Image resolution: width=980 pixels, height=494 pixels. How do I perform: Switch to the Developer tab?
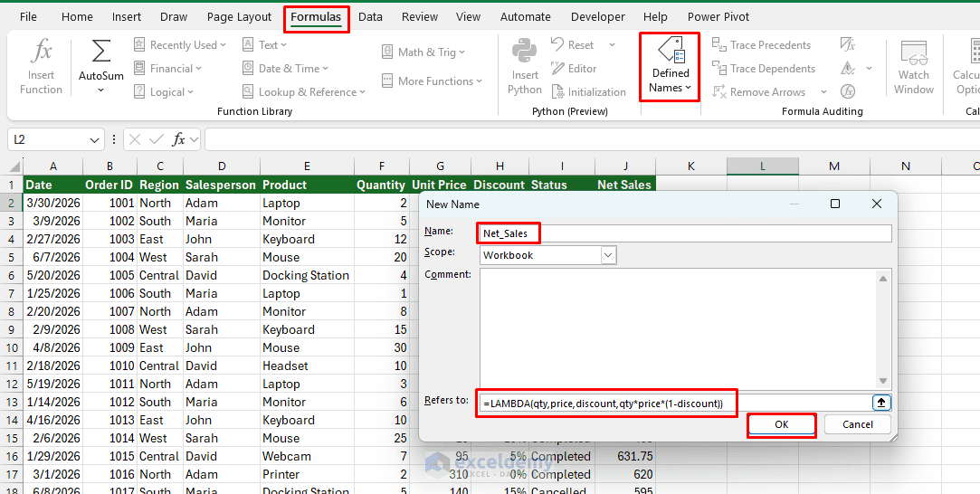click(x=598, y=17)
